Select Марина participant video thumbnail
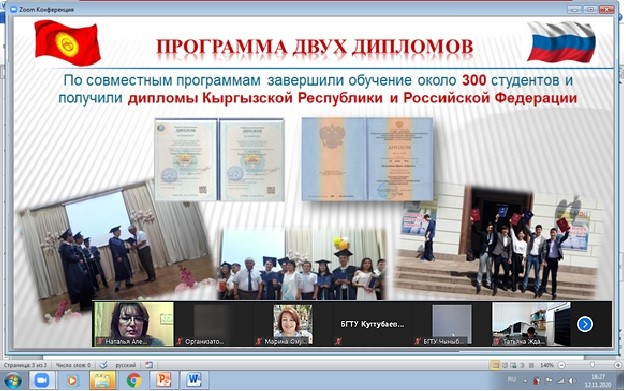Image resolution: width=626 pixels, height=391 pixels. (x=293, y=324)
